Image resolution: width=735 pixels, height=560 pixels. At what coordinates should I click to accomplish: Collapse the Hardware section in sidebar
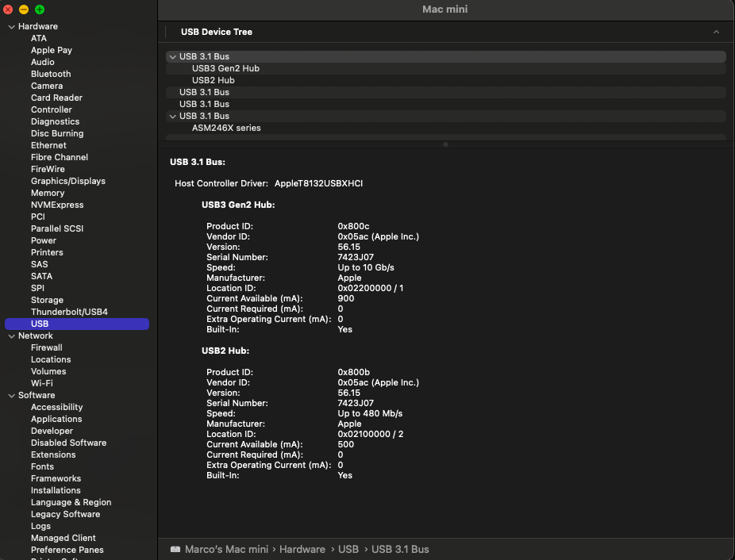(x=12, y=27)
